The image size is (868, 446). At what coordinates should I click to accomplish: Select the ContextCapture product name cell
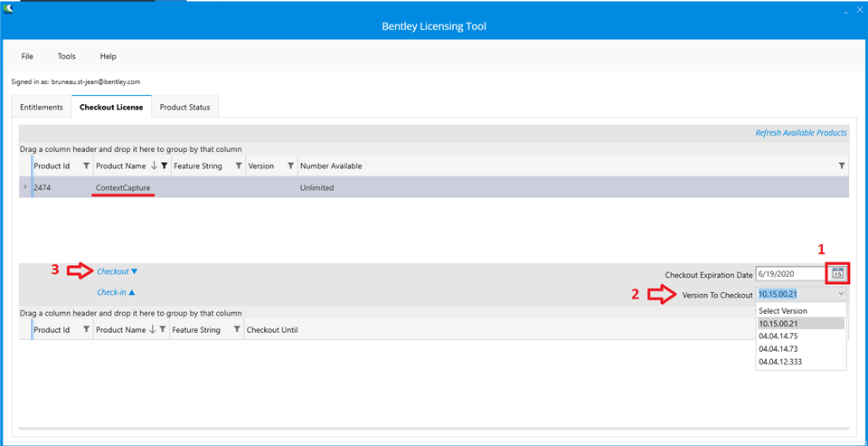point(123,188)
